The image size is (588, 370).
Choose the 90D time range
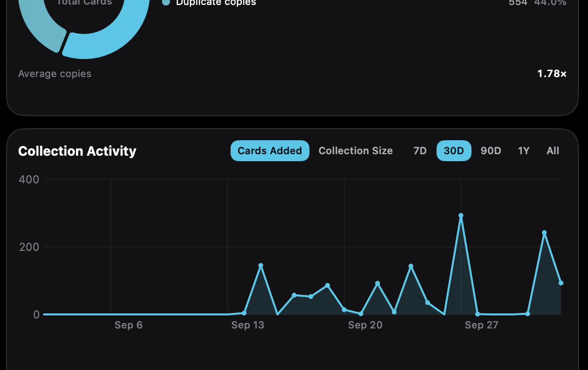click(x=491, y=151)
